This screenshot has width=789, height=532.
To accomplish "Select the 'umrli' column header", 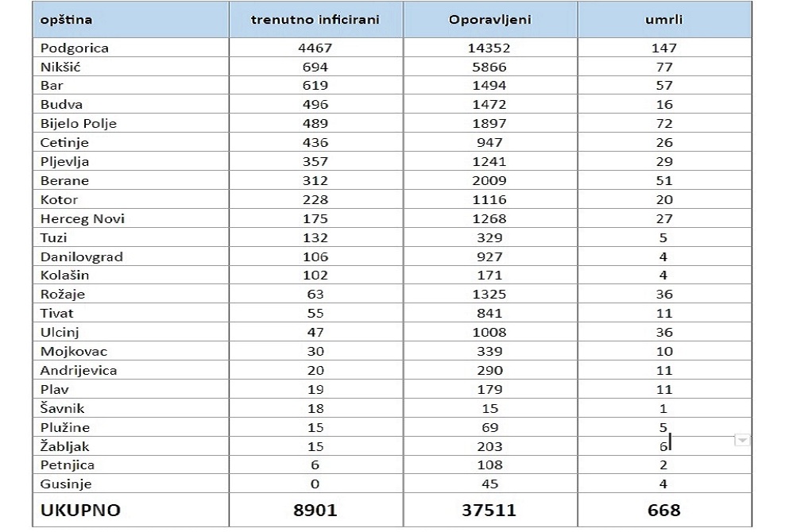I will point(663,20).
